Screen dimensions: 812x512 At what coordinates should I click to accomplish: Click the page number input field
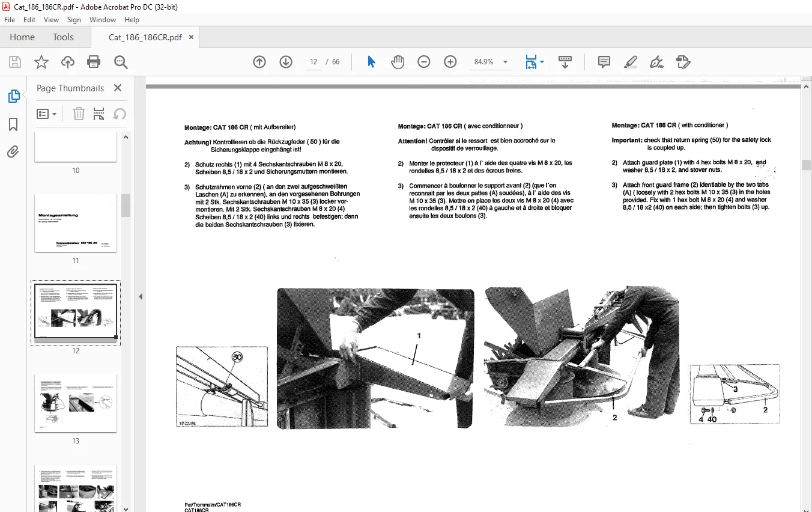click(314, 62)
